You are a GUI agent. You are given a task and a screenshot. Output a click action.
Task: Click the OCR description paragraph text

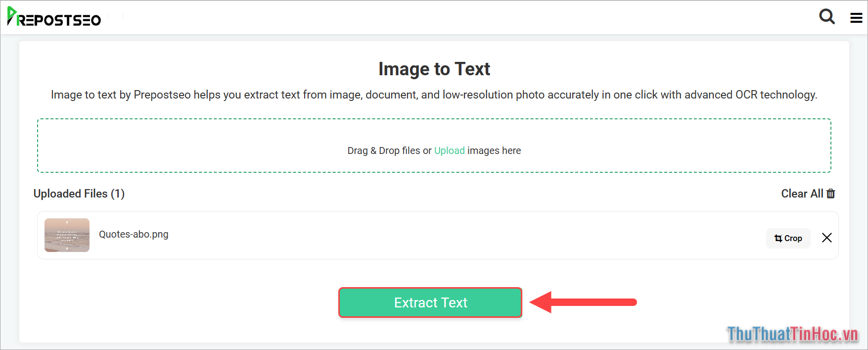point(434,95)
